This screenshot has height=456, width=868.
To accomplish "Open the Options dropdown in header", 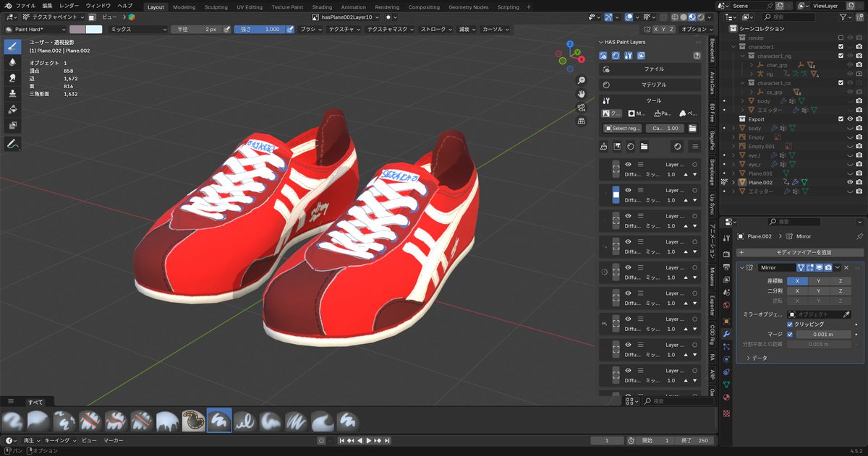I will point(697,30).
